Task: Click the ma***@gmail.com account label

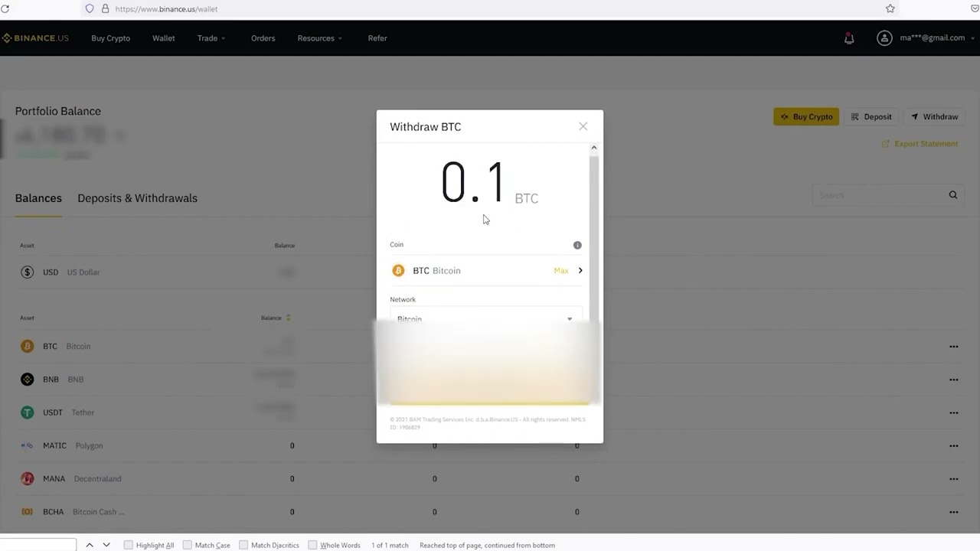Action: pyautogui.click(x=933, y=38)
